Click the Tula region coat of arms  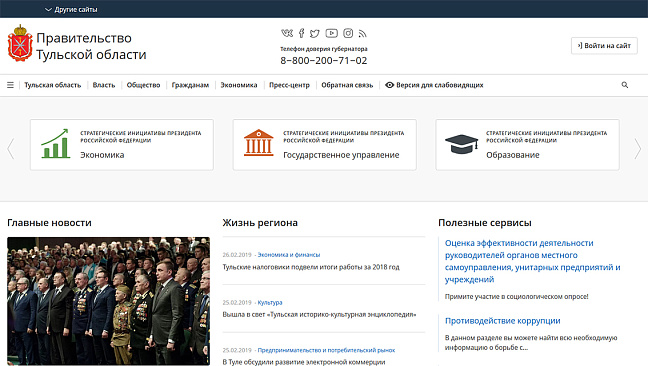point(20,43)
